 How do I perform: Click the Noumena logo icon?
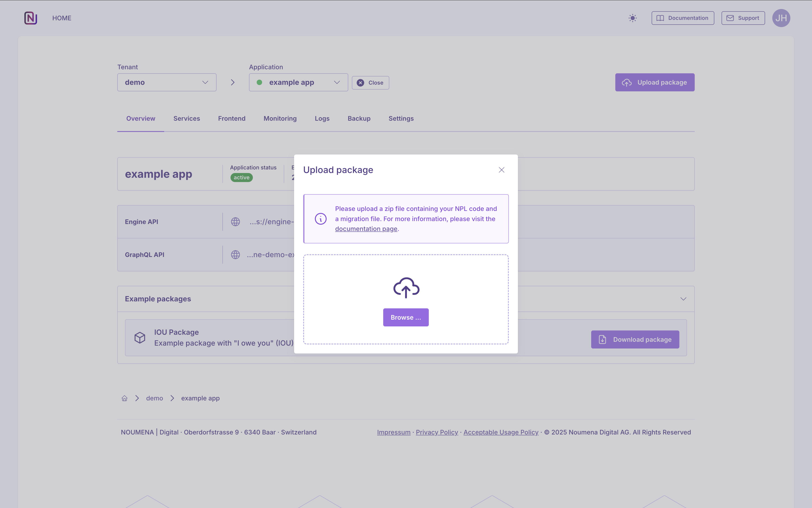[31, 18]
